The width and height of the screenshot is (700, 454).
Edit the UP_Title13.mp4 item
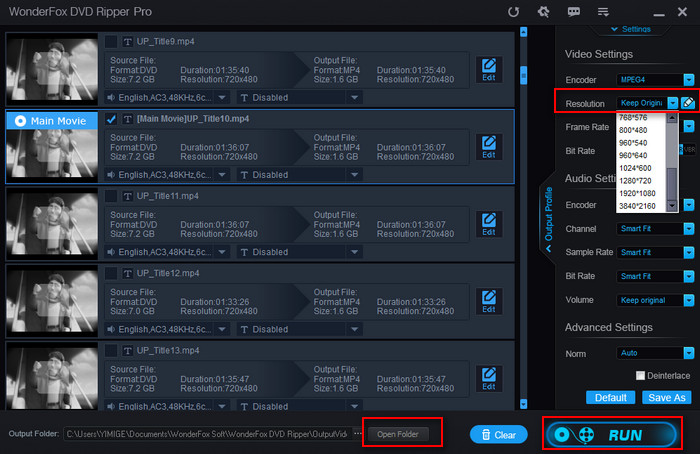[489, 379]
